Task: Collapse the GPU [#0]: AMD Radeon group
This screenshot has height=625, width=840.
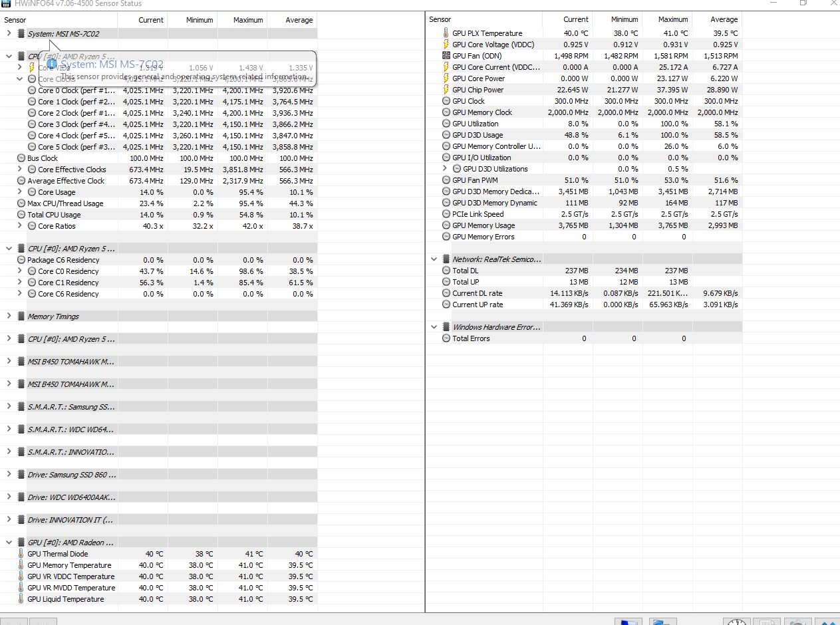Action: pos(9,543)
